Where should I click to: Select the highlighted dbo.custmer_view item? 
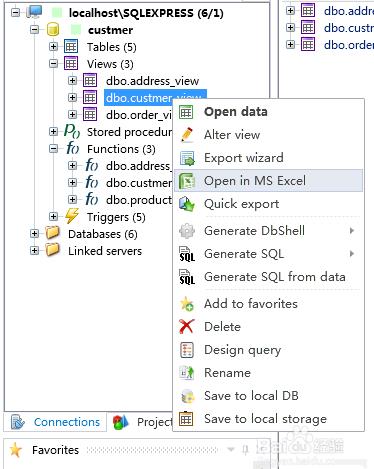[155, 98]
